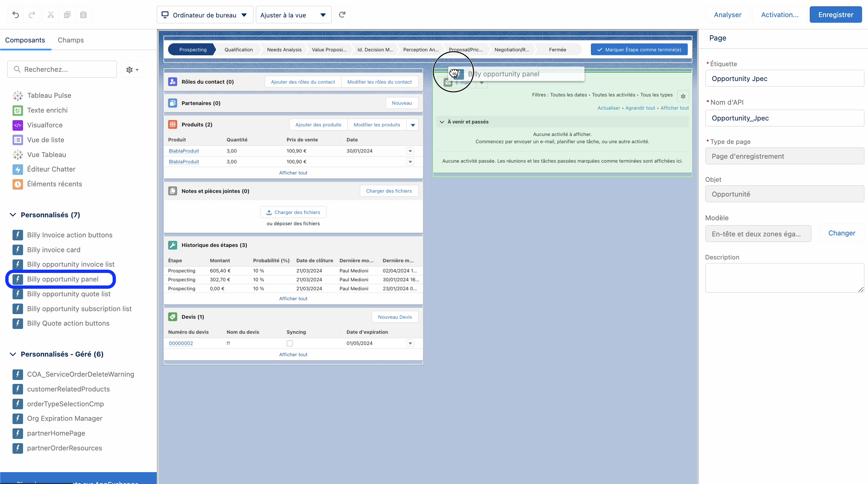The width and height of the screenshot is (868, 484).
Task: Click Nouveau in the Partenaires list
Action: [402, 103]
